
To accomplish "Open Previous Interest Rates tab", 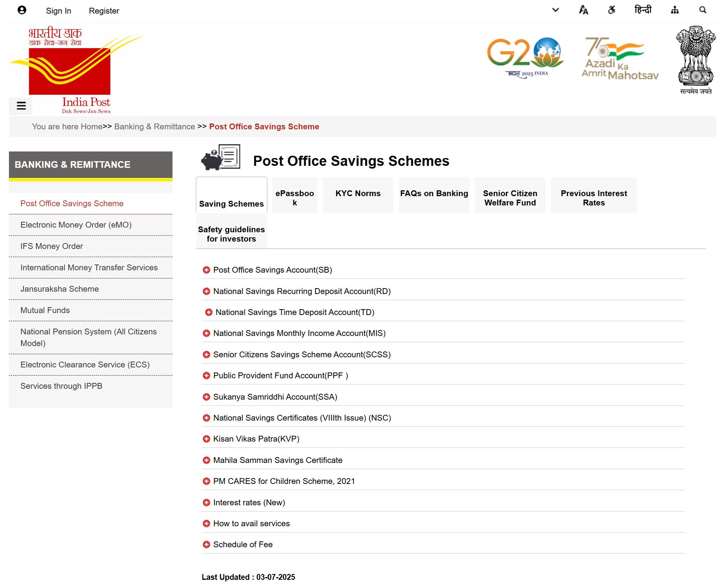I will click(594, 195).
